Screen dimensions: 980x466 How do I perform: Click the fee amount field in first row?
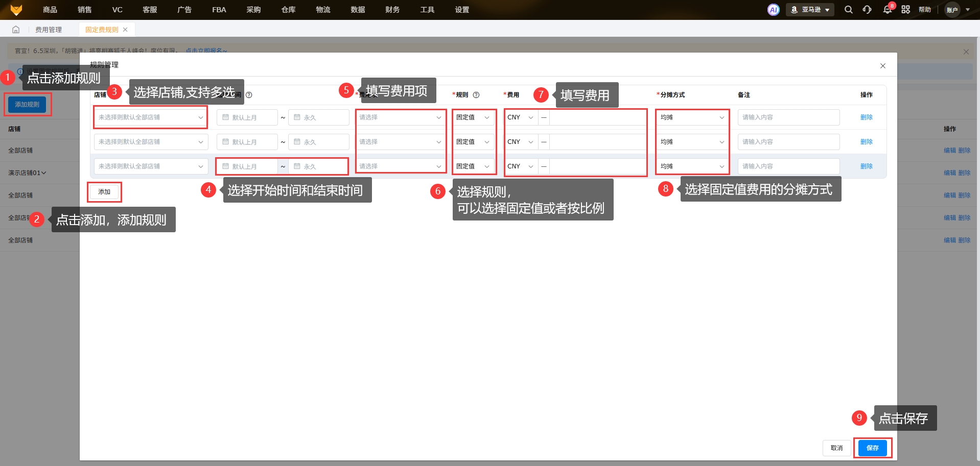point(598,117)
